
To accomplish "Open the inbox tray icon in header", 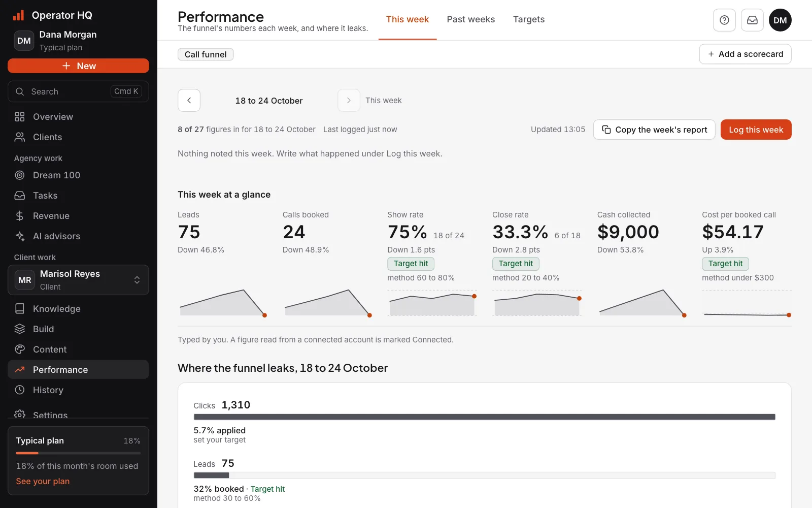I will click(x=752, y=20).
